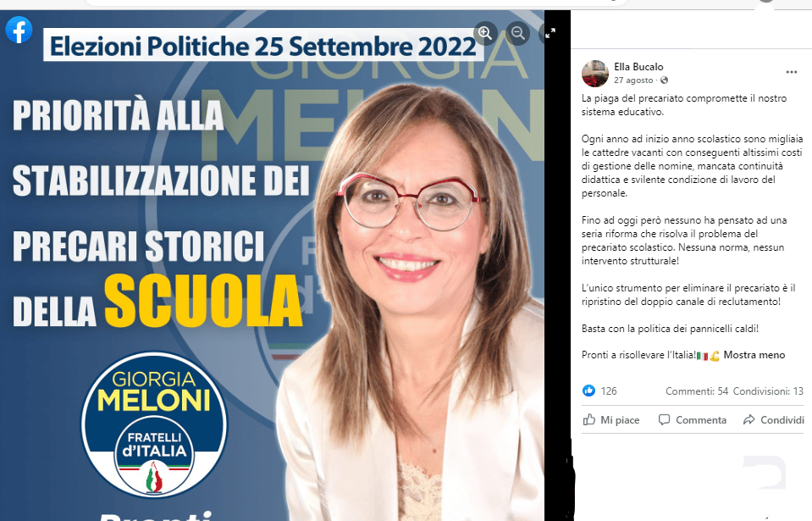The height and width of the screenshot is (521, 812).
Task: Open Commenti: 54 comments list
Action: click(697, 391)
